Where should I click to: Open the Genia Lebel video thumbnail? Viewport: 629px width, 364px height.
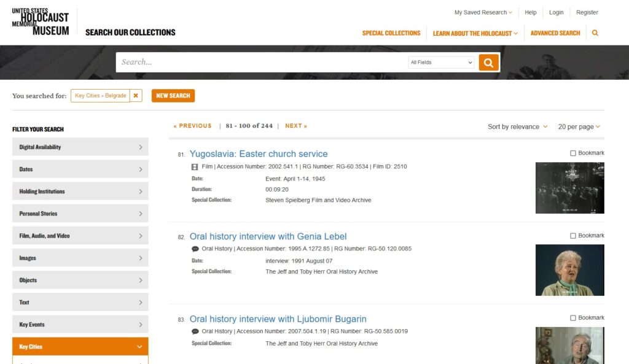coord(569,270)
